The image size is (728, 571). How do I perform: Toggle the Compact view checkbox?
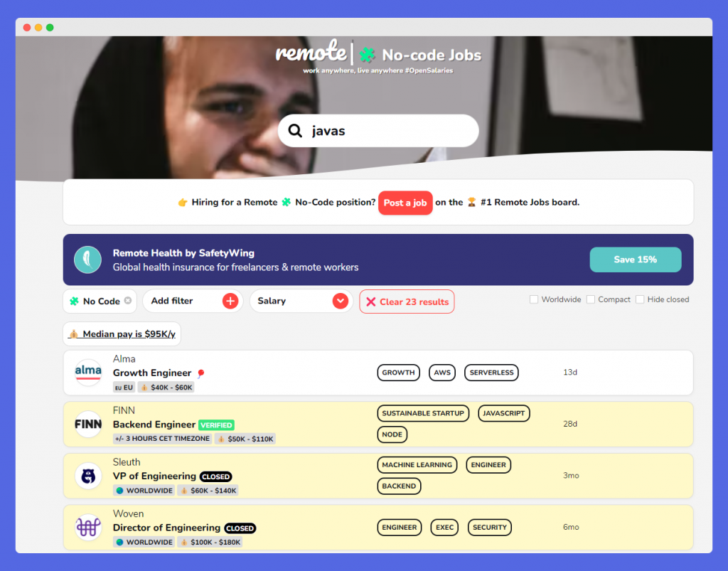[x=591, y=299]
